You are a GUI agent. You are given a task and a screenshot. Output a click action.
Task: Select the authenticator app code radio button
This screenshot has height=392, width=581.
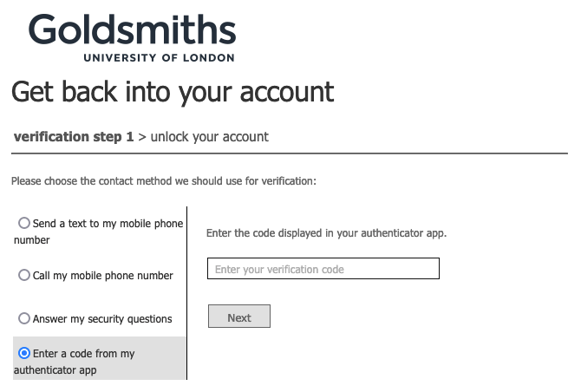click(x=24, y=353)
